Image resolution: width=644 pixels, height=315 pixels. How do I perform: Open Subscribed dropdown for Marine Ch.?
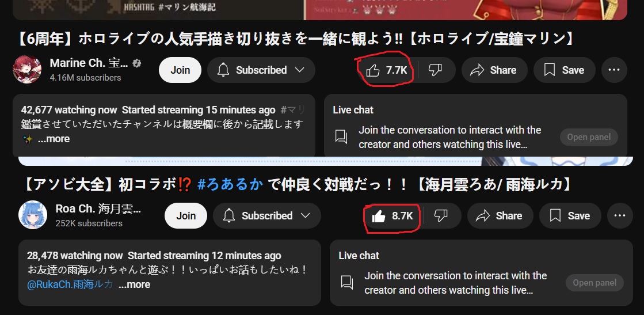(x=261, y=70)
